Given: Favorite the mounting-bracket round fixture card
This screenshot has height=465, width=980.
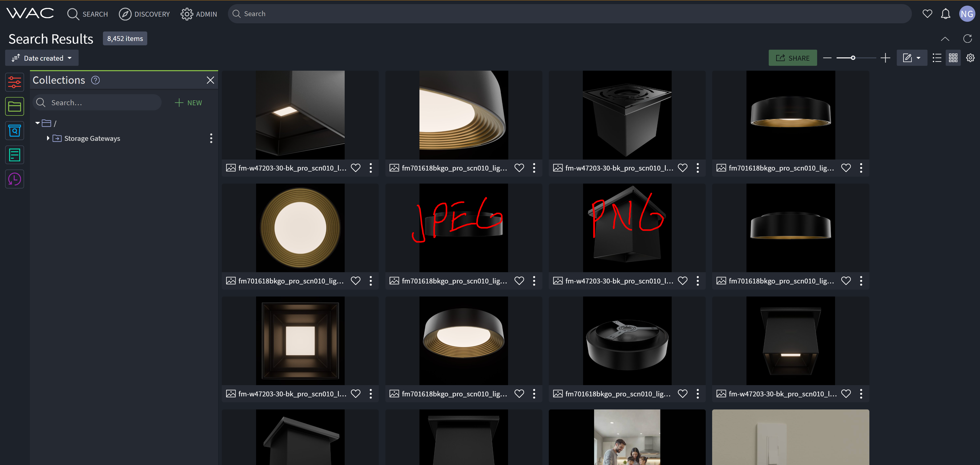Looking at the screenshot, I should 683,394.
